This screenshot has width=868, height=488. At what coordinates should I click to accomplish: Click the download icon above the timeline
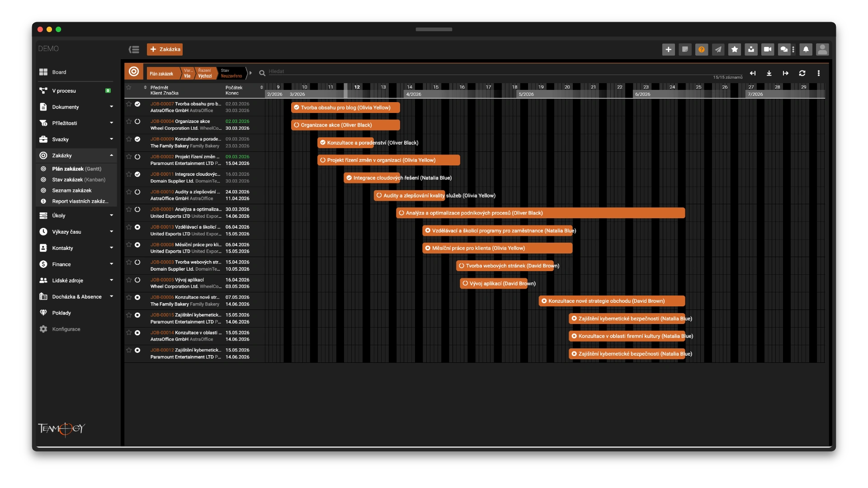[769, 73]
